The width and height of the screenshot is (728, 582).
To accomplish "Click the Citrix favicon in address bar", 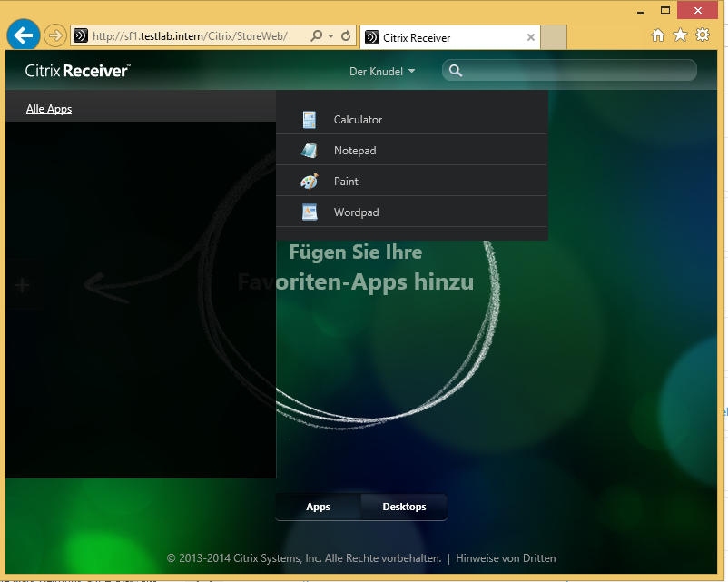I will (x=81, y=35).
